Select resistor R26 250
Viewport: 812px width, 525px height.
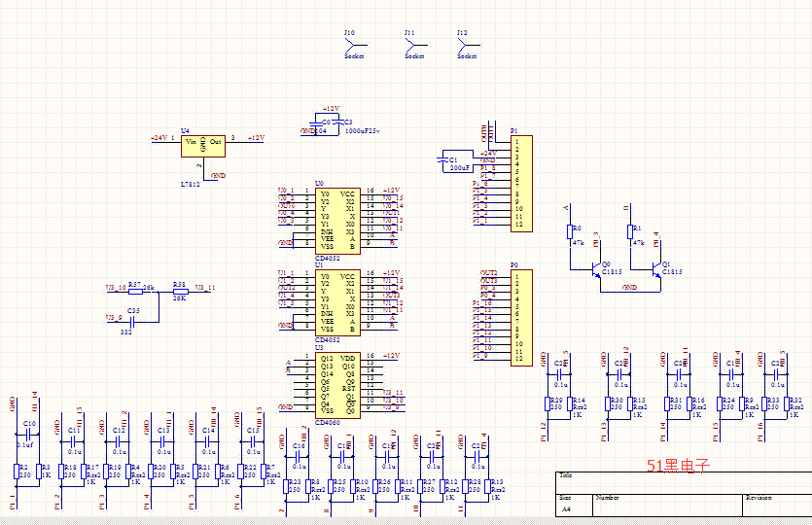coord(375,486)
